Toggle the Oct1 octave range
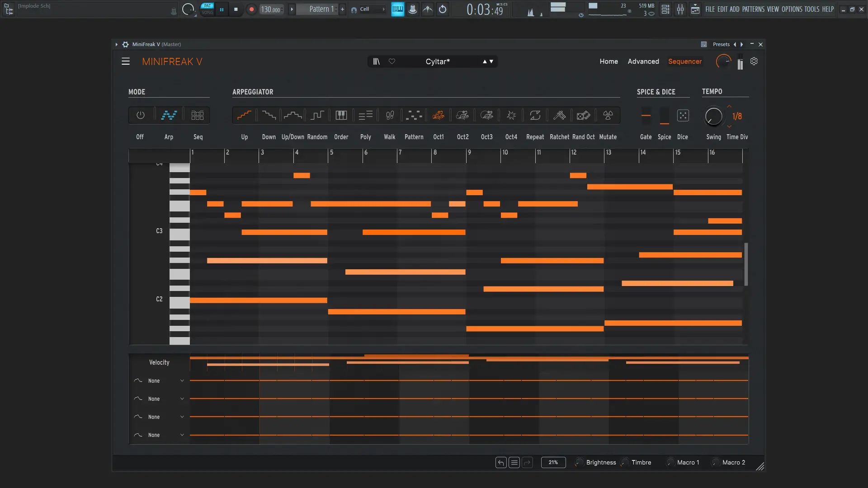Image resolution: width=868 pixels, height=488 pixels. [x=438, y=115]
